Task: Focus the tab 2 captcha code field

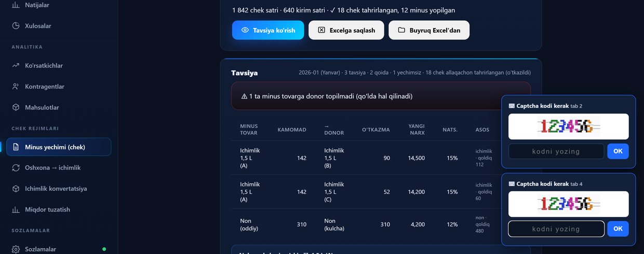Action: click(556, 151)
